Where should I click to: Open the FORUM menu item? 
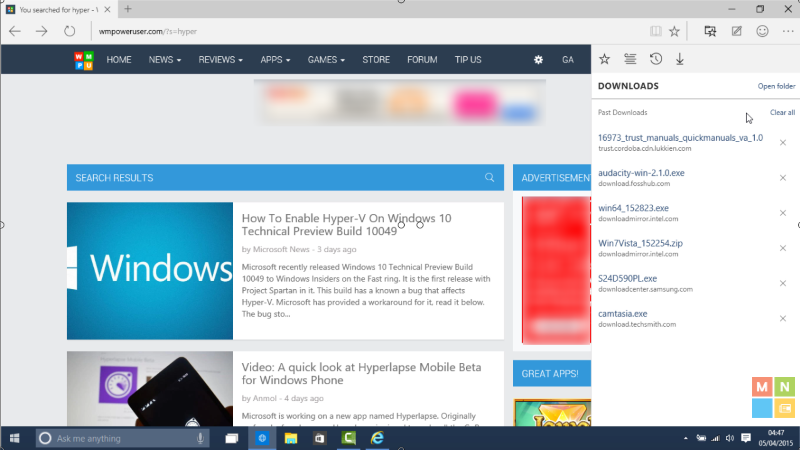pyautogui.click(x=422, y=60)
